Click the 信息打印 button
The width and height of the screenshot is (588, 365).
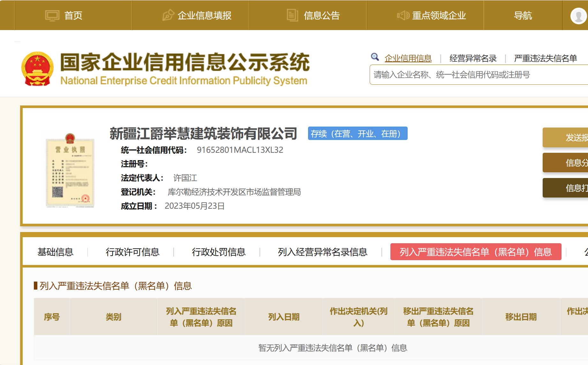click(x=565, y=188)
